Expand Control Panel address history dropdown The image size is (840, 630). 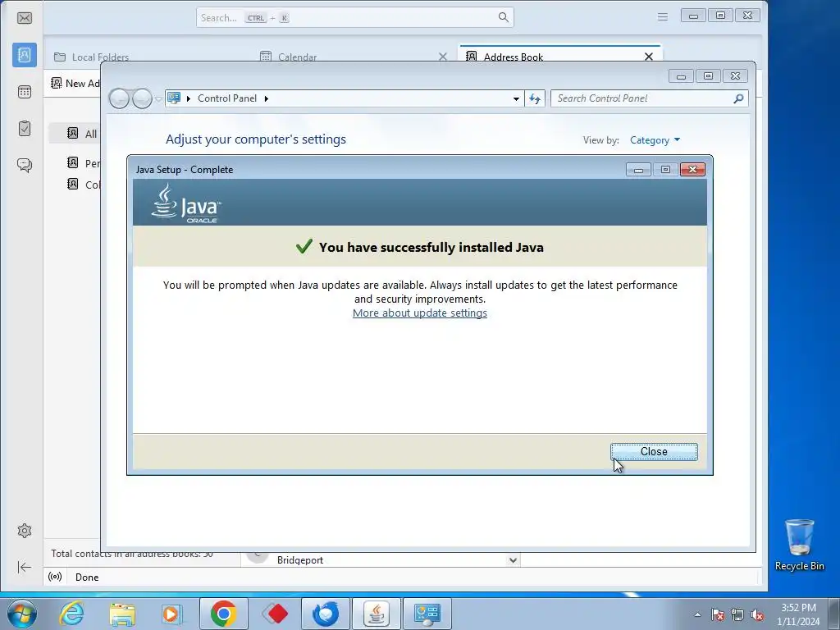click(x=516, y=98)
